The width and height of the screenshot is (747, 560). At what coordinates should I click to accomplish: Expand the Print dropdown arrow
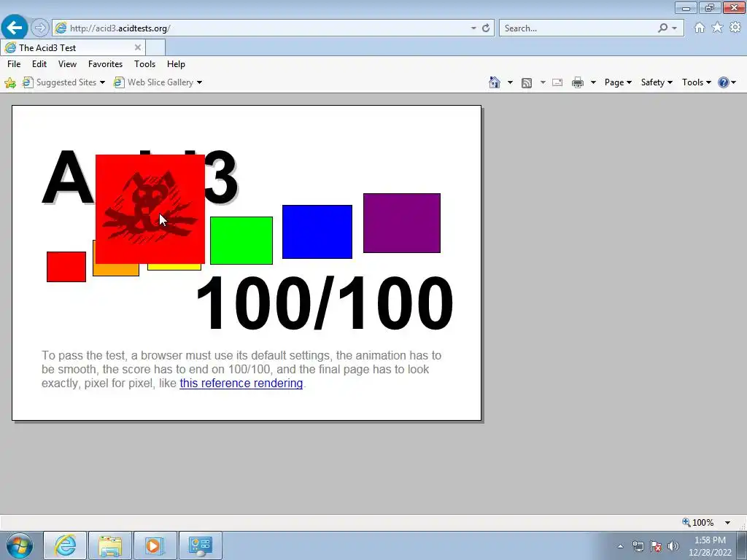point(593,82)
